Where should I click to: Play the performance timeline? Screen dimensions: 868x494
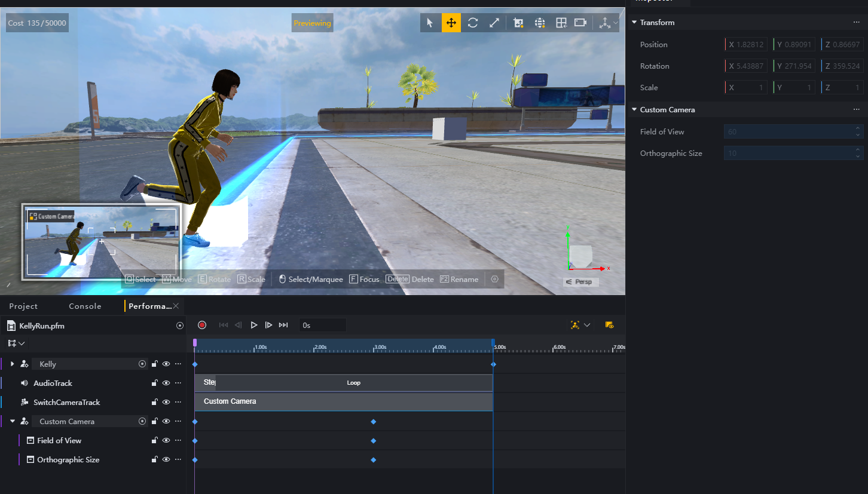[253, 325]
